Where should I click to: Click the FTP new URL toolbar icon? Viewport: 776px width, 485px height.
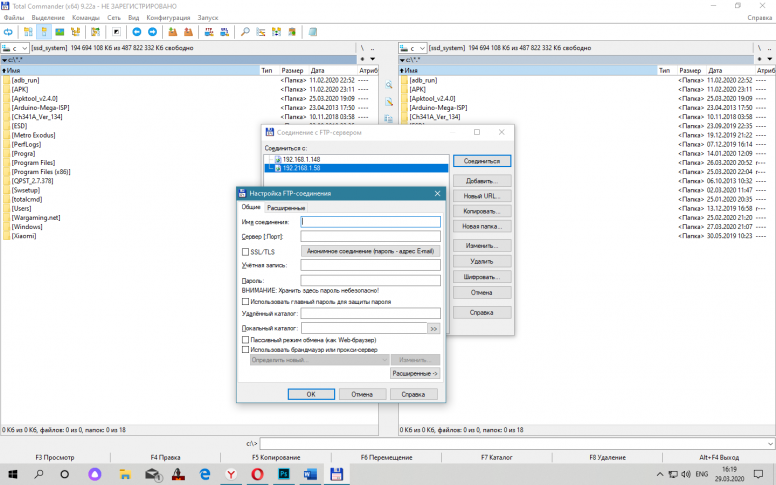[225, 32]
